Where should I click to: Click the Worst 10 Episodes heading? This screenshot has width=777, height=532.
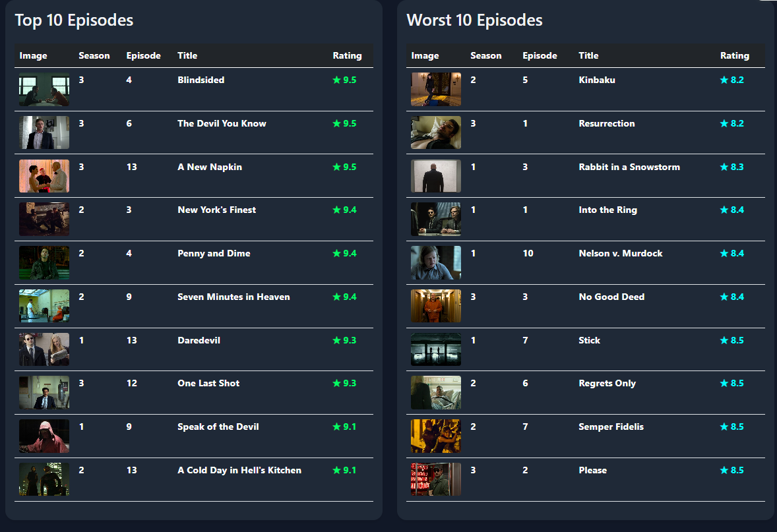(x=474, y=20)
